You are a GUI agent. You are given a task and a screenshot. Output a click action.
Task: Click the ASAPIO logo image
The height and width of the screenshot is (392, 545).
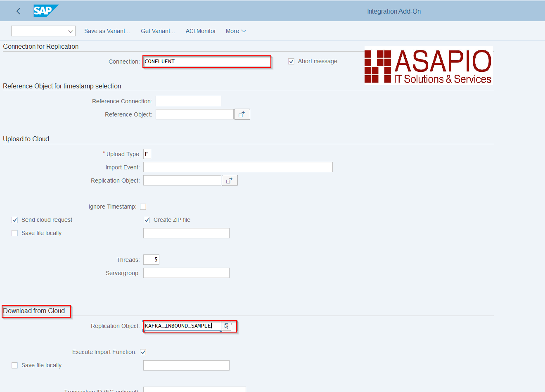pyautogui.click(x=428, y=66)
